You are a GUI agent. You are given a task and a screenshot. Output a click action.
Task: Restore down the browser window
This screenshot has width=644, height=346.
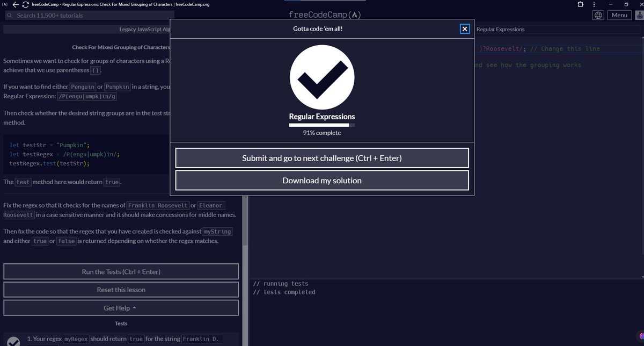(625, 4)
